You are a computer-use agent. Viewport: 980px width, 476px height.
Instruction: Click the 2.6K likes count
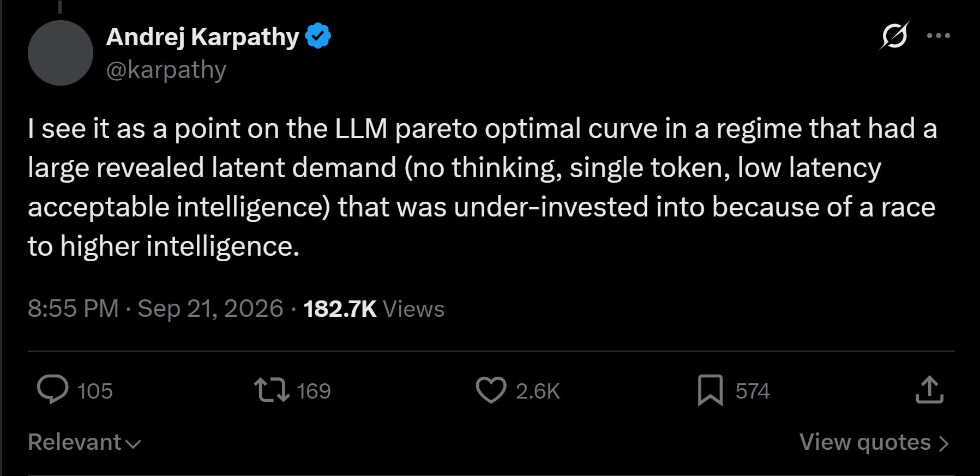(x=538, y=391)
